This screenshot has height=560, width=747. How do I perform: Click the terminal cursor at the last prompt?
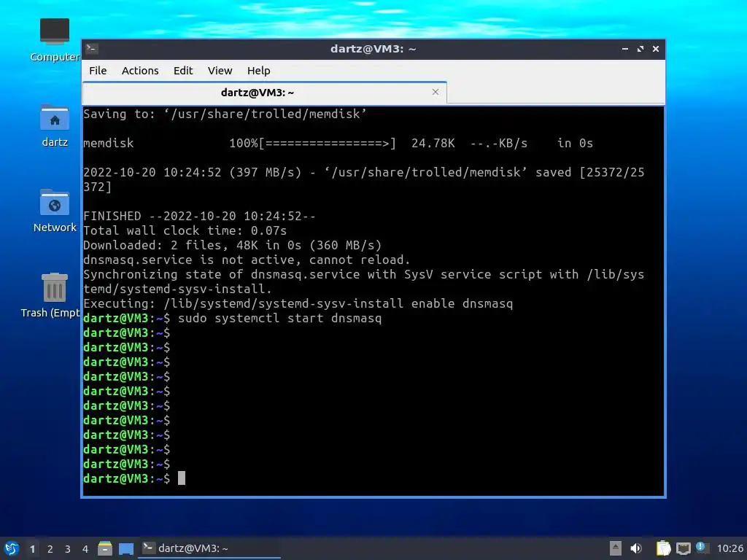(182, 478)
